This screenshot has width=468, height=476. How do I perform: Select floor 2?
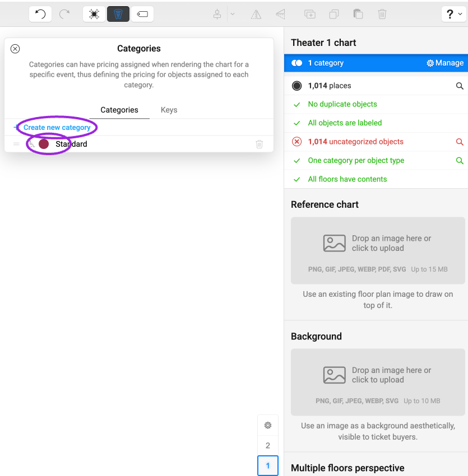268,445
